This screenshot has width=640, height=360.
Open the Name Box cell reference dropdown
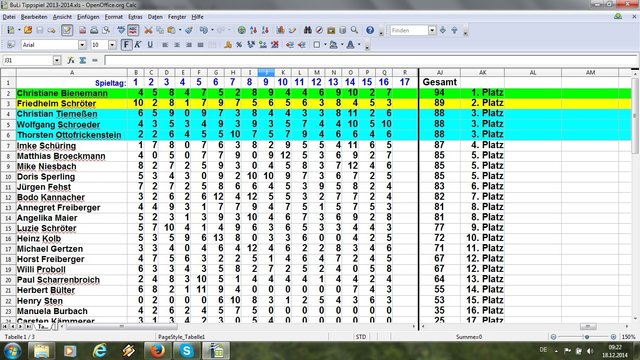57,60
